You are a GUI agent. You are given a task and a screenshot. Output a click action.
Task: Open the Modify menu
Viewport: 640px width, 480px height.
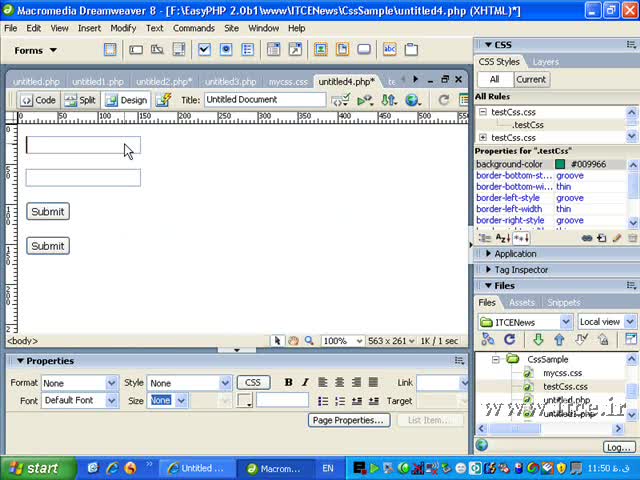pos(123,28)
